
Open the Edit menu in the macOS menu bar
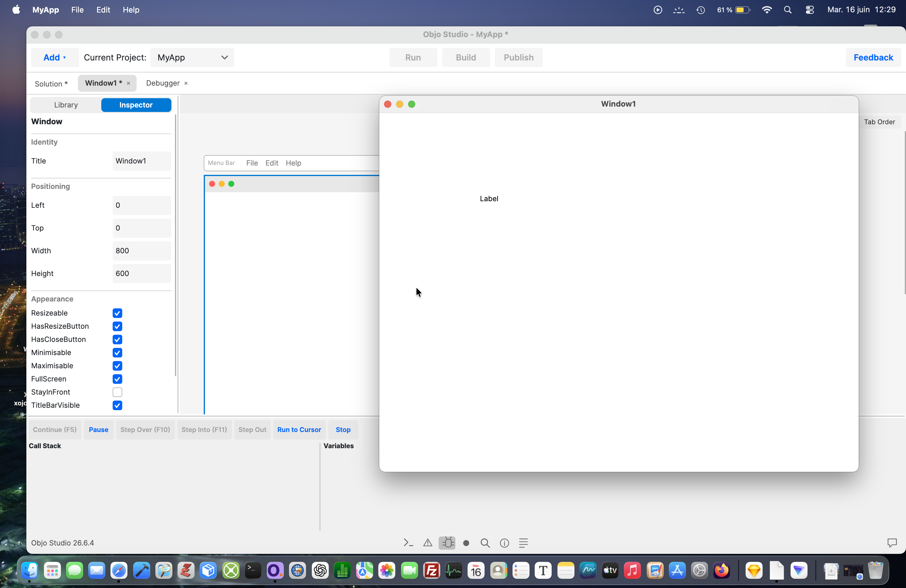[103, 10]
